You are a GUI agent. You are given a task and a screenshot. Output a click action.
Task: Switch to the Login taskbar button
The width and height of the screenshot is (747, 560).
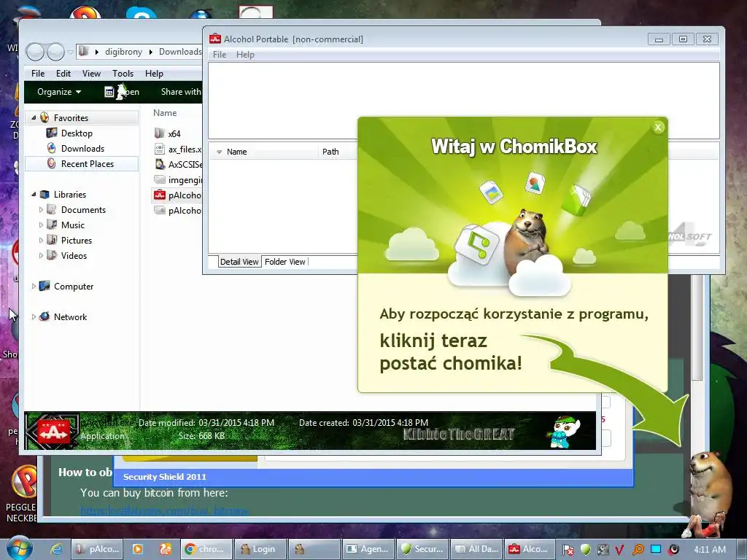(260, 549)
